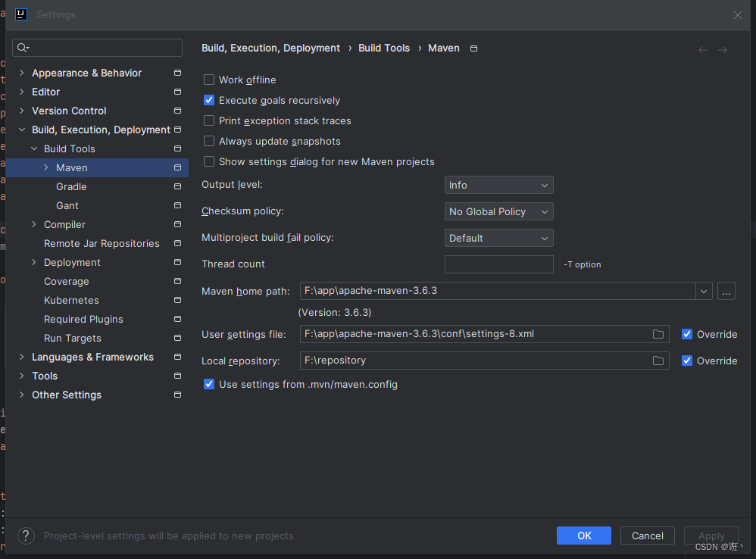Collapse Build, Execution, Deployment node
Screen dimensions: 756x559
coord(22,130)
